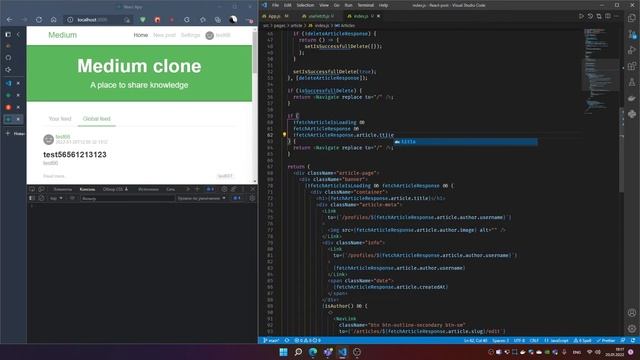Open the log levels dropdown
This screenshot has width=640, height=360.
pyautogui.click(x=202, y=198)
